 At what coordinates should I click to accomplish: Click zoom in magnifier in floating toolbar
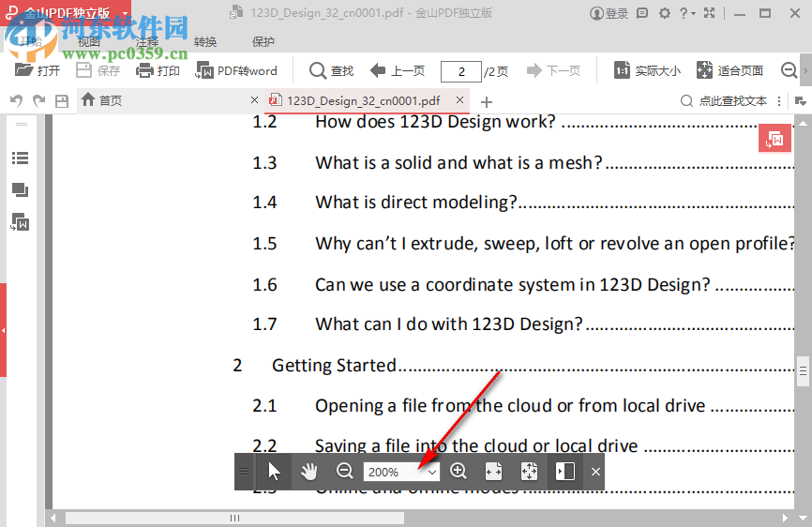459,472
